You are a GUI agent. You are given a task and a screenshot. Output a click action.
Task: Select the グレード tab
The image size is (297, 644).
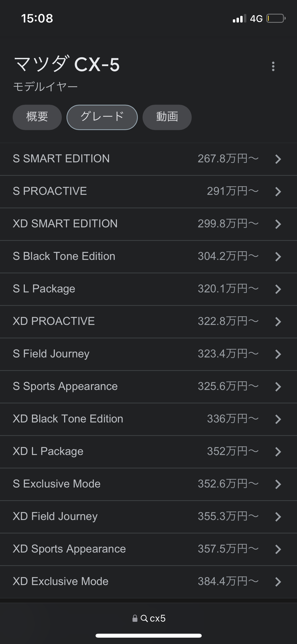coord(102,117)
